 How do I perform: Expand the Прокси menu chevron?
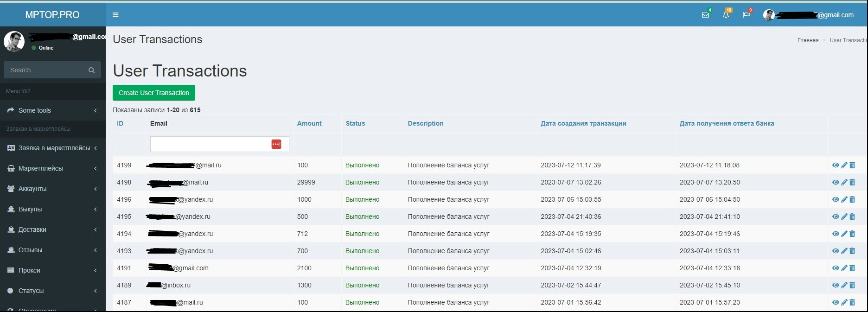(96, 270)
